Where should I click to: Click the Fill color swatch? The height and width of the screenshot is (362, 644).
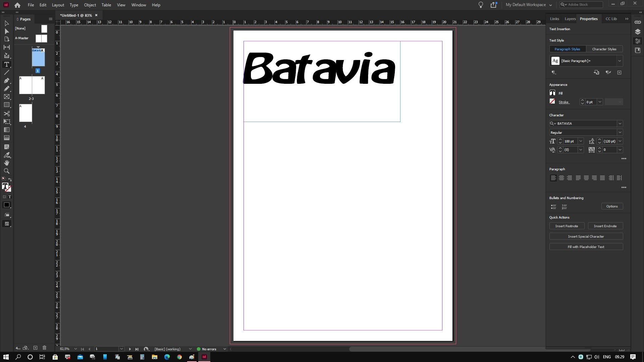click(x=552, y=93)
